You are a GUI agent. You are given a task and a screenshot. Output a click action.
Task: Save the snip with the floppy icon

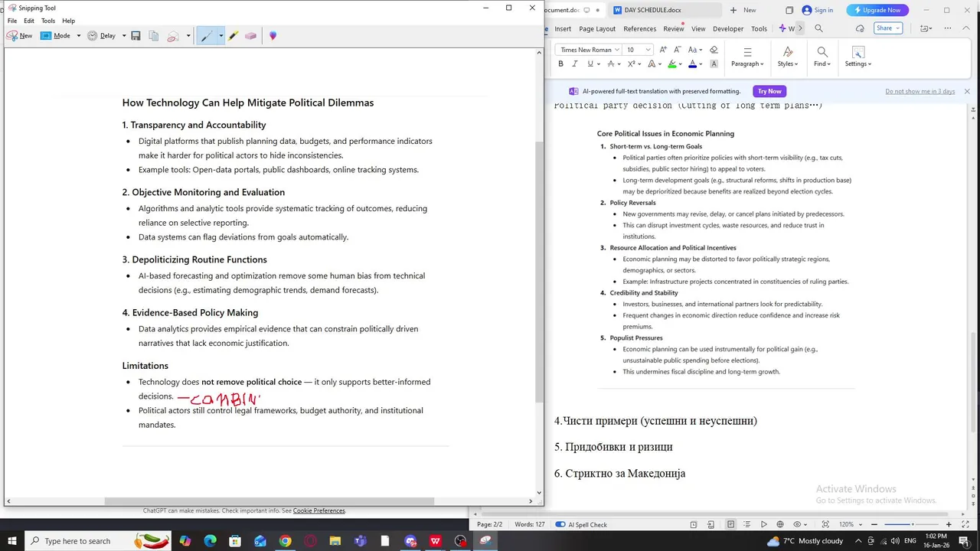pyautogui.click(x=136, y=35)
